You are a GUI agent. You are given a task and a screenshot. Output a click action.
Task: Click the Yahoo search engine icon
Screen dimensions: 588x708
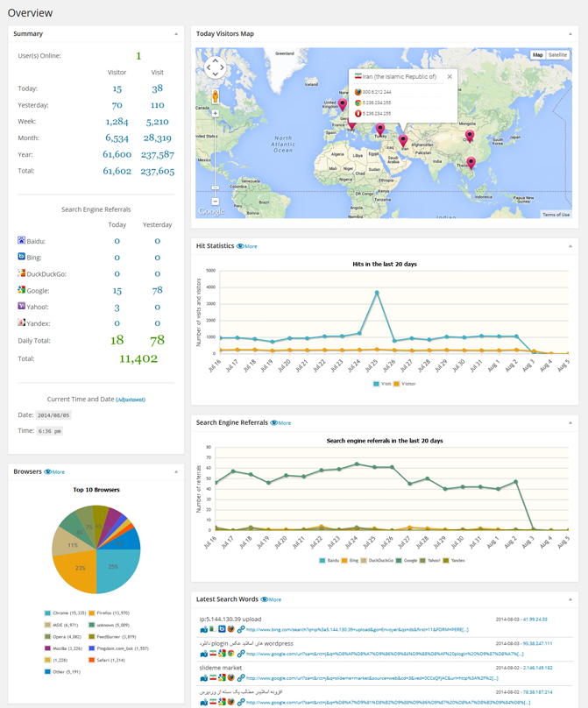point(22,307)
